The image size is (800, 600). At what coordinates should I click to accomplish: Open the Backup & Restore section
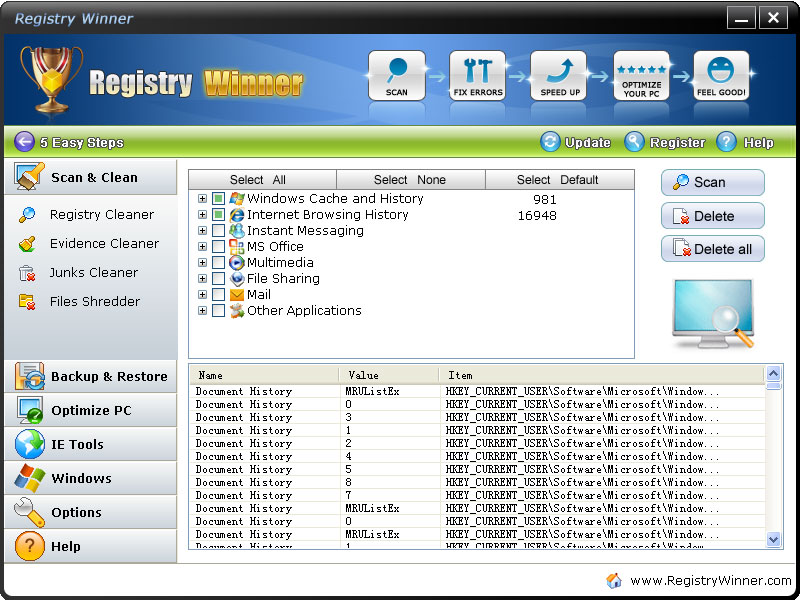pos(90,377)
